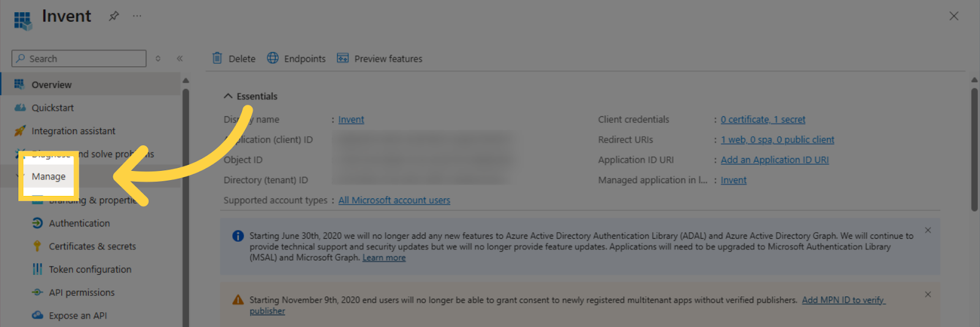Collapse the sidebar with double chevron
Screen dimensions: 980x327
point(180,59)
